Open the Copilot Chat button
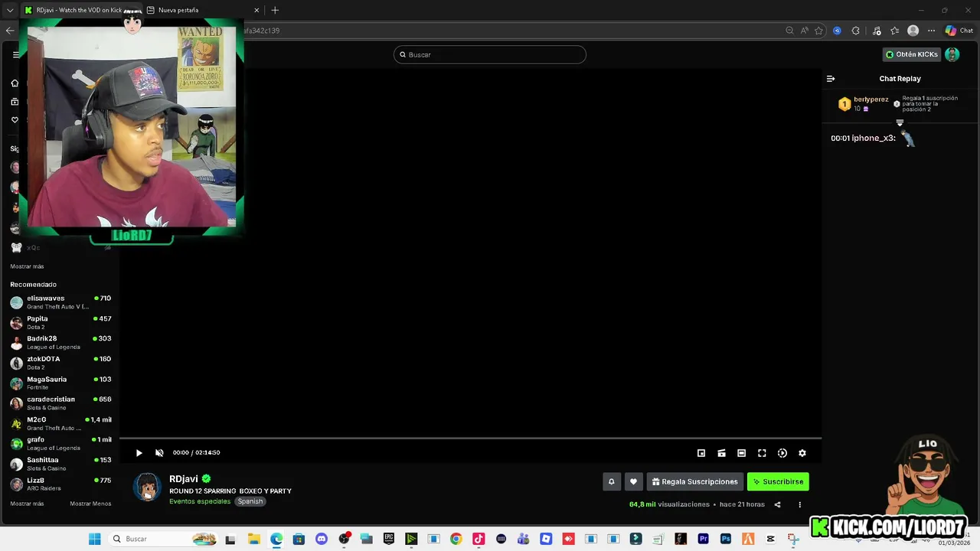The height and width of the screenshot is (551, 980). click(x=959, y=31)
